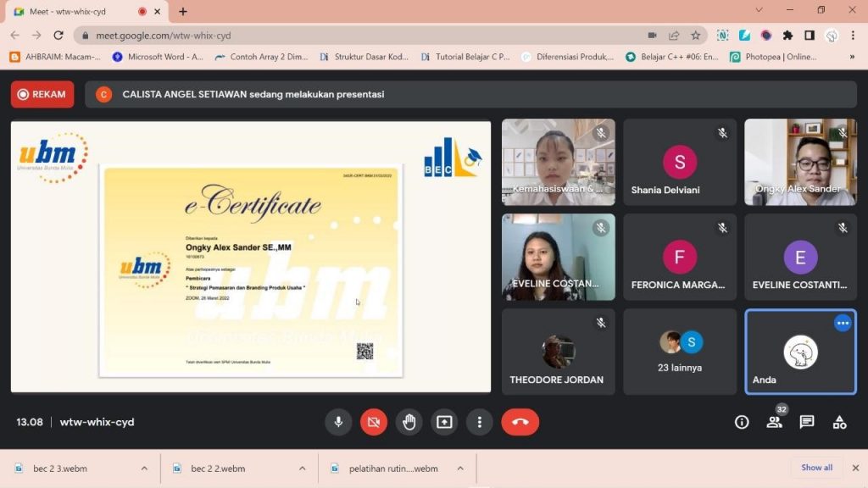Open options on the Anda tile
The image size is (868, 488).
tap(843, 323)
